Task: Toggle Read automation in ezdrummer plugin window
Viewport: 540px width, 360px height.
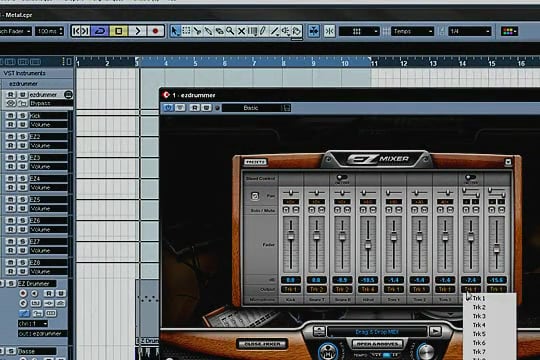Action: (x=195, y=108)
